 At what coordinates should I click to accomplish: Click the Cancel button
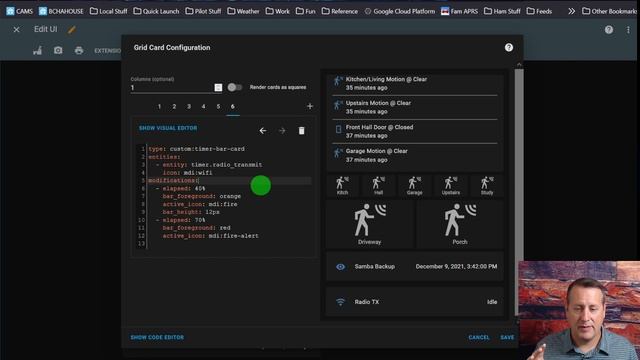tap(479, 337)
